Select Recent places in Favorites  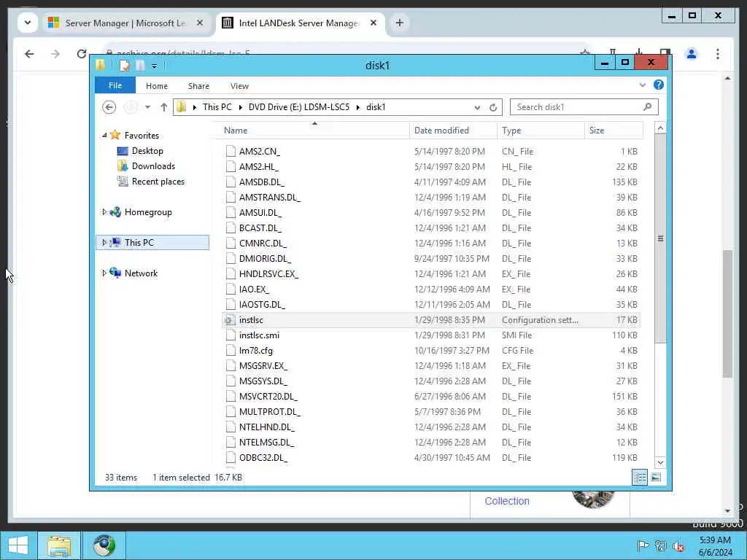pos(158,181)
